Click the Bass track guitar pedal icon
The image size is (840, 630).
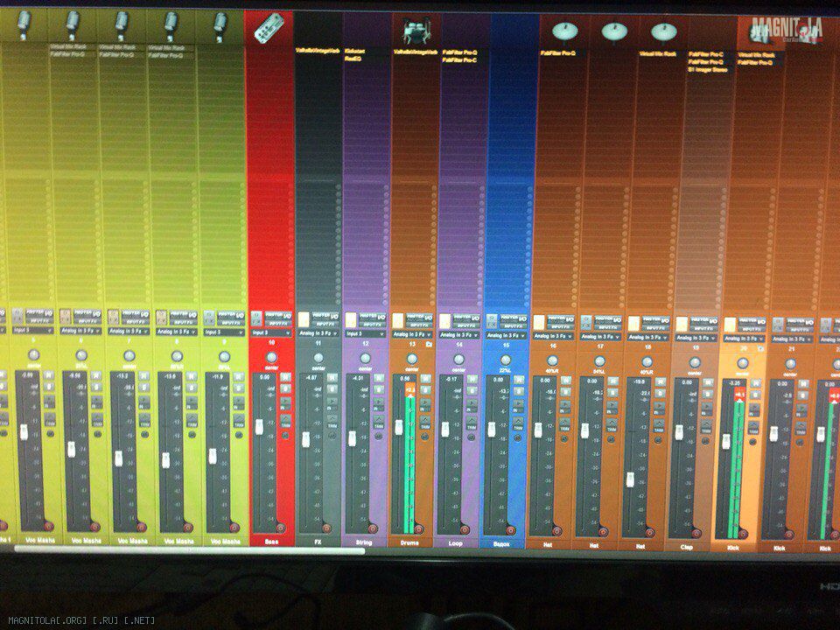pyautogui.click(x=269, y=28)
